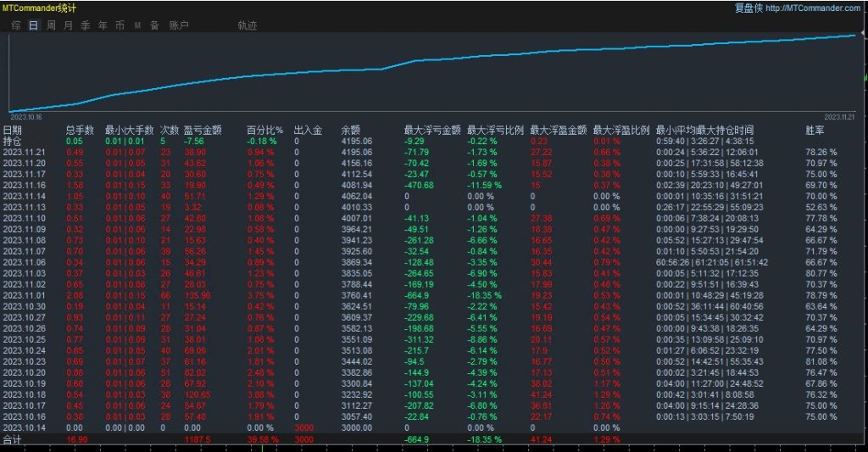
Task: Switch to the 币 currency tab
Action: coord(120,25)
